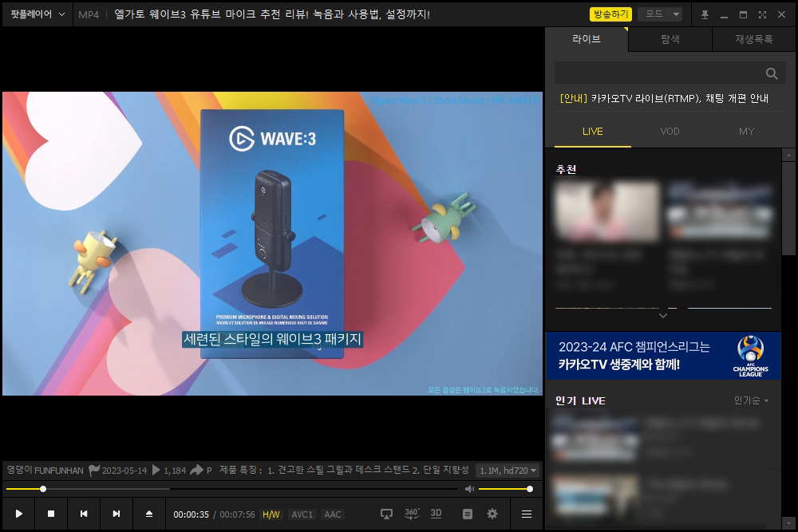Viewport: 798px width, 532px height.
Task: Open the 카카오TV 라이브(RTMP) notice link
Action: [664, 98]
